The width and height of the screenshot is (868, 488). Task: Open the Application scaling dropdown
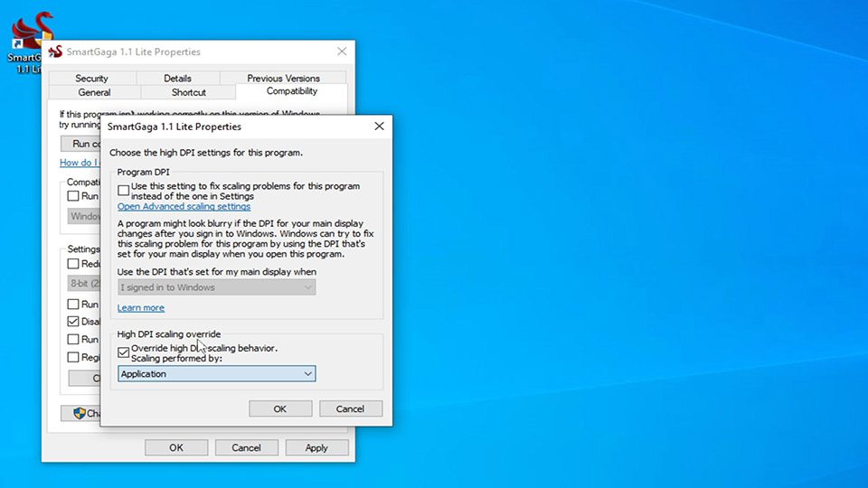pyautogui.click(x=216, y=373)
